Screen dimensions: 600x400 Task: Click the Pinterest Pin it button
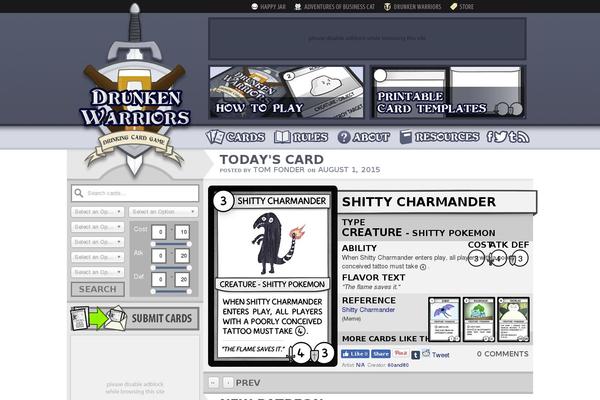401,353
